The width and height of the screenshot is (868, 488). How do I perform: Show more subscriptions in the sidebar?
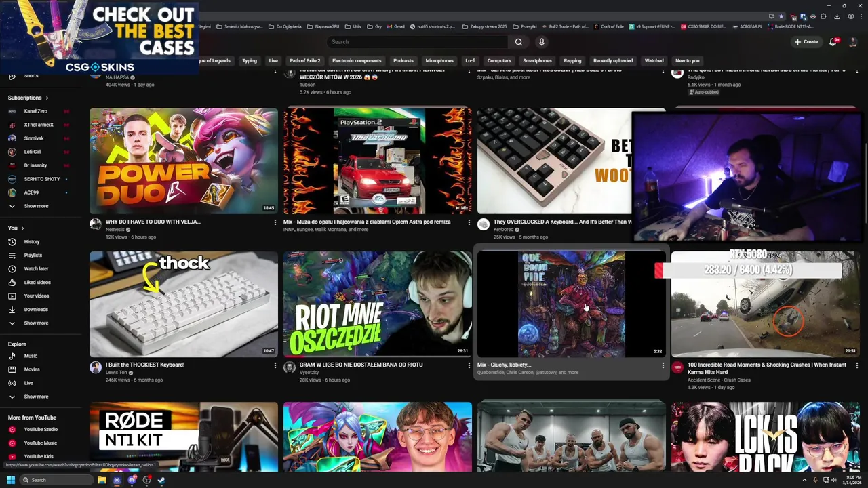[x=36, y=206]
